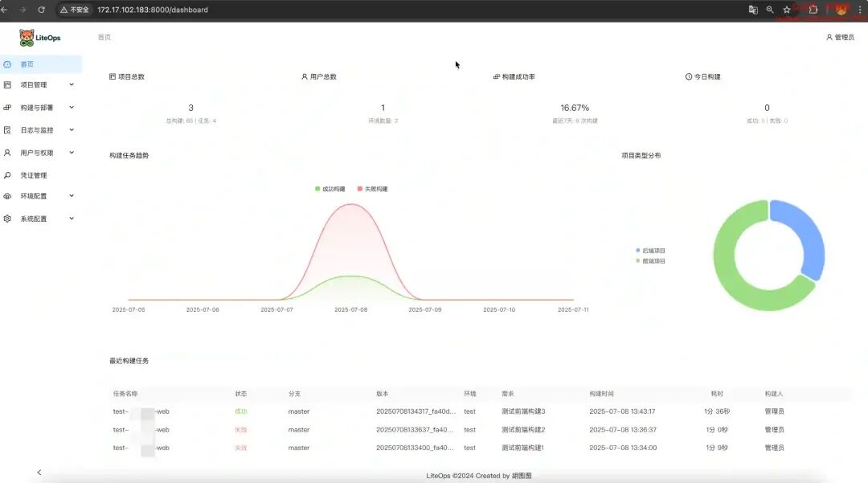Click the 构建成功率 card icon

(497, 76)
